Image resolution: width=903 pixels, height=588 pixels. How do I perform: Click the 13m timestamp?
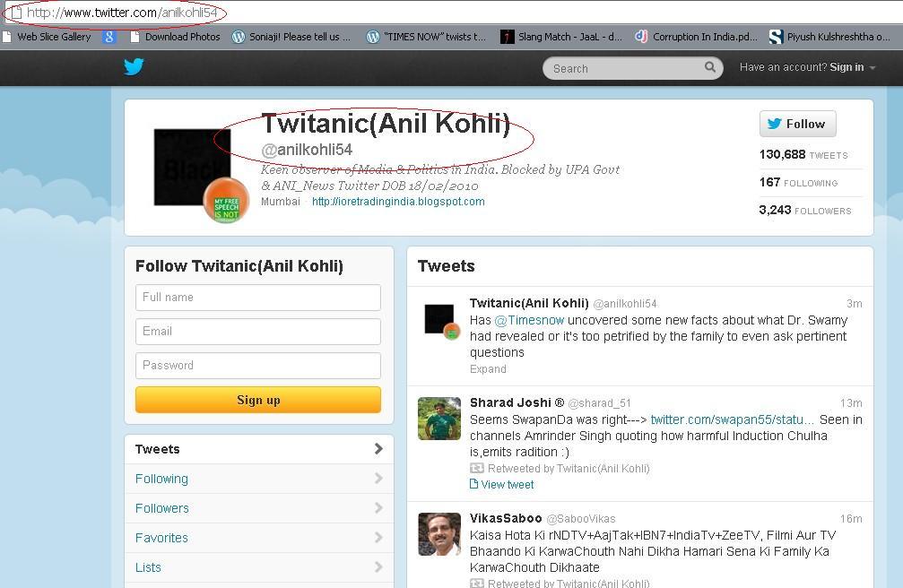tap(851, 403)
